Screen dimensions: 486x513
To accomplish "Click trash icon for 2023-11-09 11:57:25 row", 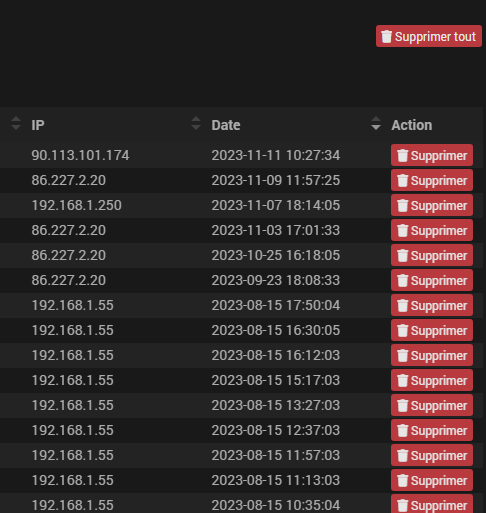I will (402, 180).
